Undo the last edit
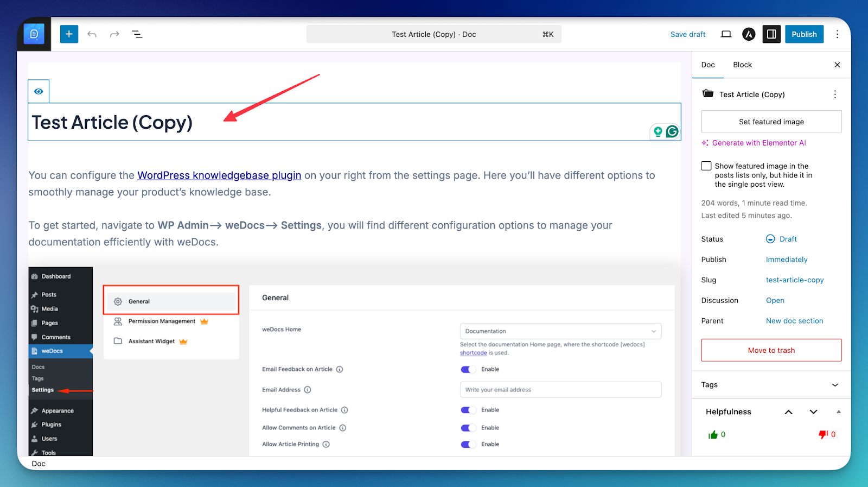This screenshot has width=868, height=487. coord(92,34)
